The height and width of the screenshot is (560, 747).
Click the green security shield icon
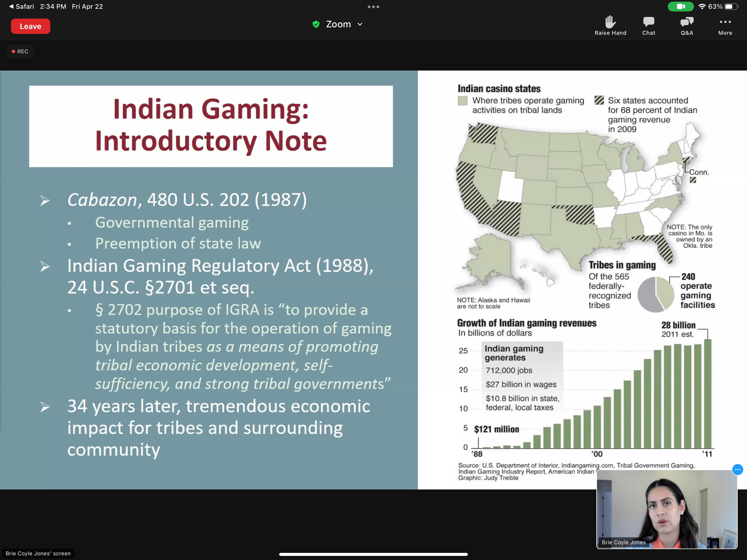point(316,24)
